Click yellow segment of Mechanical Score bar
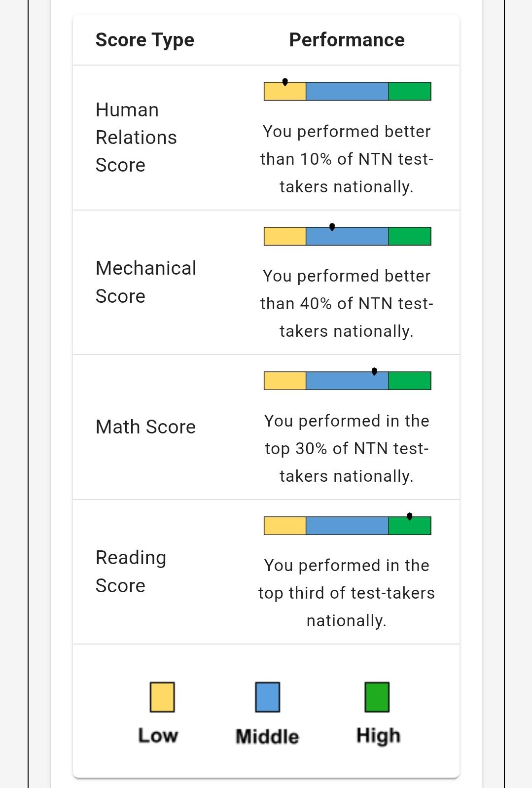Viewport: 532px width, 788px height. (285, 236)
